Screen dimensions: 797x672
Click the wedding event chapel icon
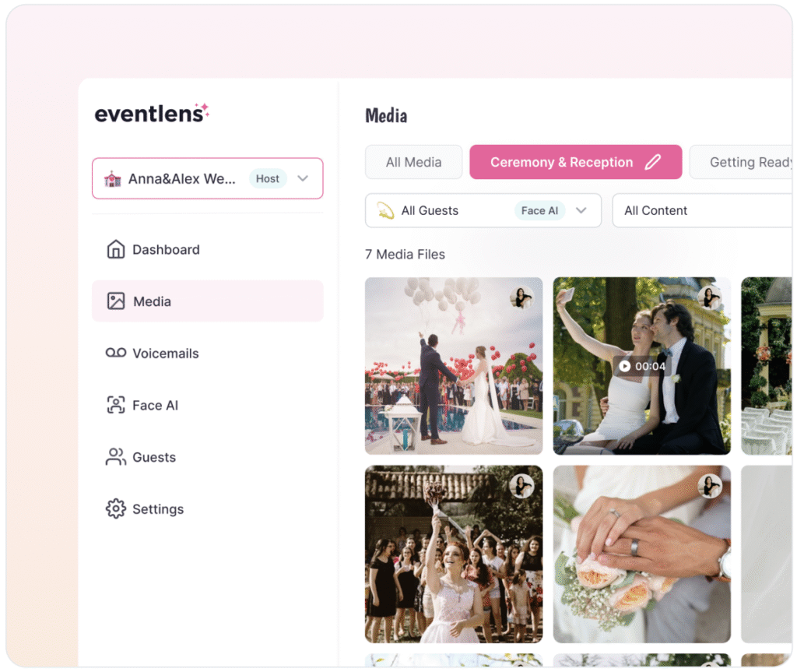(112, 178)
